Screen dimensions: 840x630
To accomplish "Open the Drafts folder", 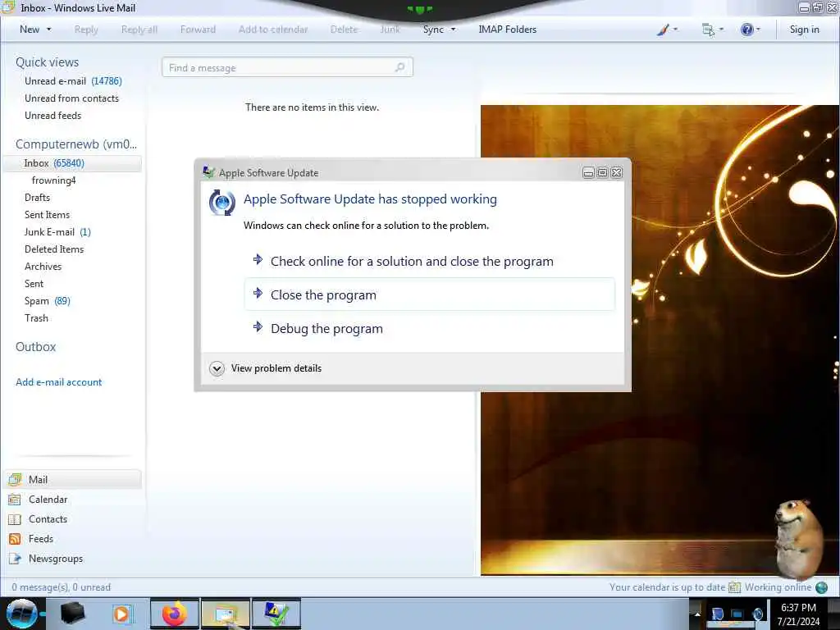I will pos(37,197).
